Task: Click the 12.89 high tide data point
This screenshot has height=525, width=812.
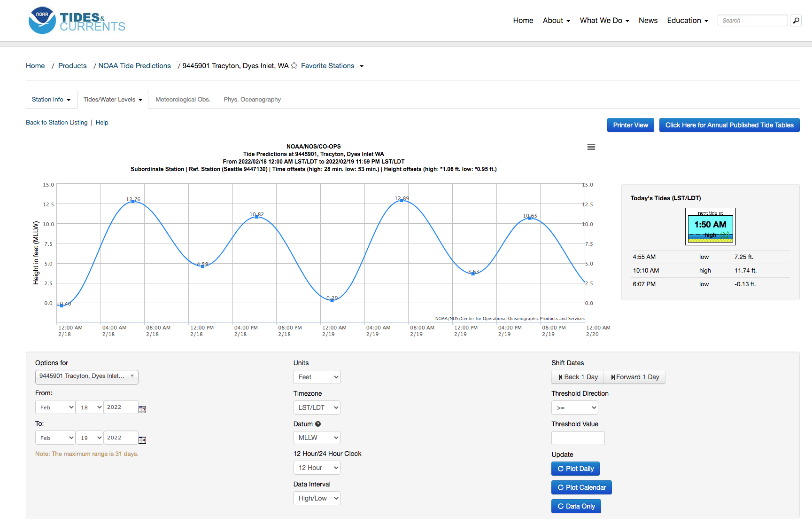Action: (x=402, y=200)
